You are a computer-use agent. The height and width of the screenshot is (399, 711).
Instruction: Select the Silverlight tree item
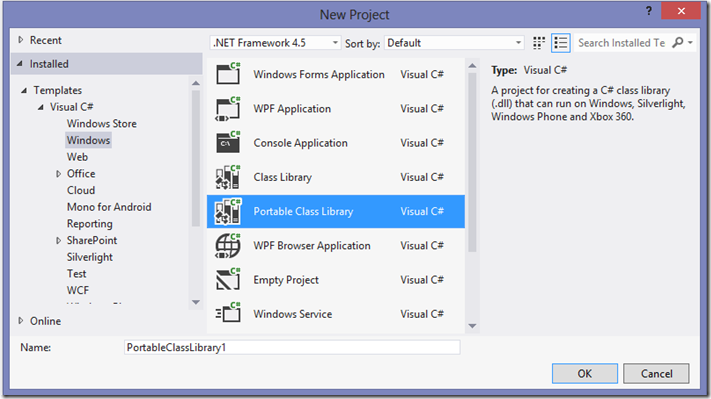click(90, 257)
